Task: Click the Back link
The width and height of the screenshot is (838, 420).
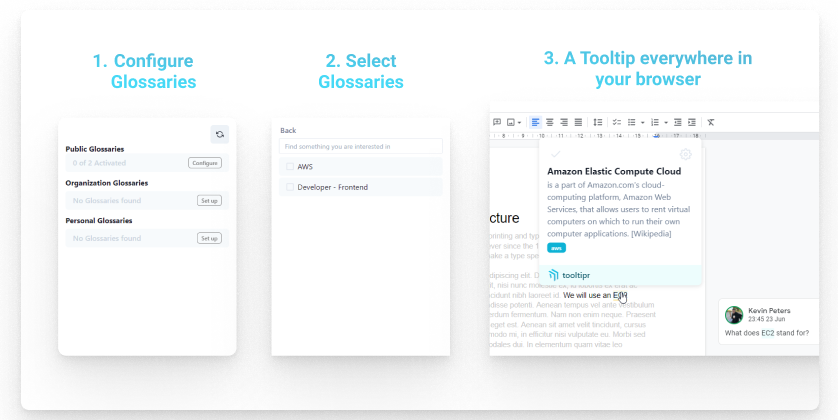Action: coord(288,130)
